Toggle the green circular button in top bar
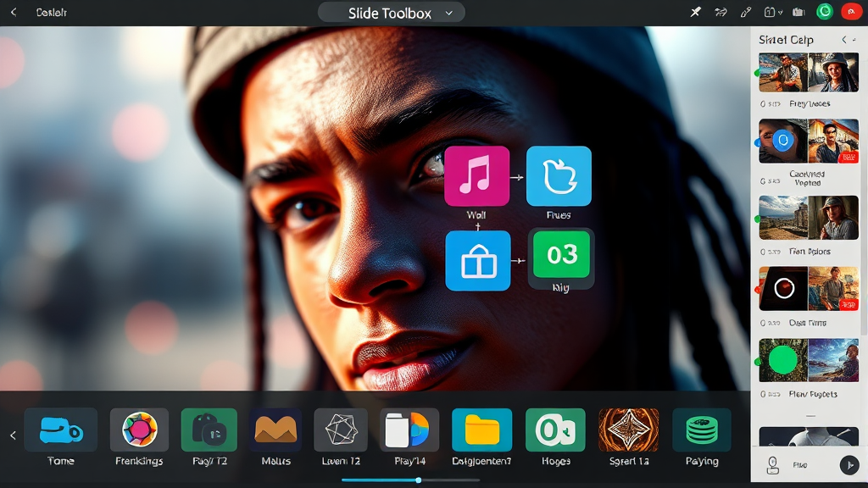This screenshot has width=868, height=488. point(825,12)
